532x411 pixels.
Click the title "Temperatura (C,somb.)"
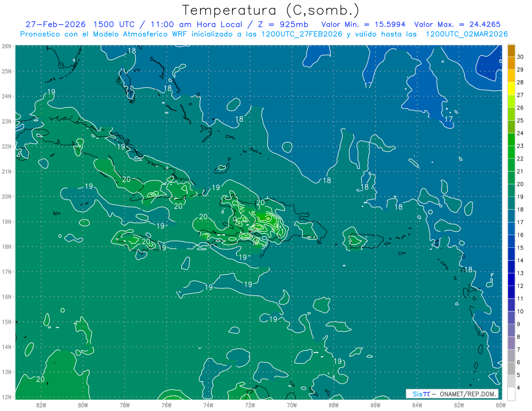[x=271, y=10]
